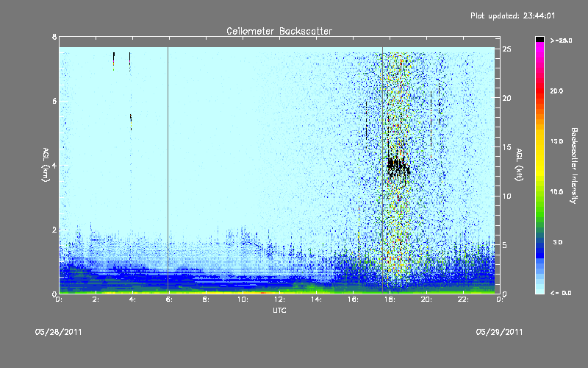Image resolution: width=588 pixels, height=368 pixels.
Task: Click the "18:" hour tick on UTC axis
Action: [x=390, y=300]
